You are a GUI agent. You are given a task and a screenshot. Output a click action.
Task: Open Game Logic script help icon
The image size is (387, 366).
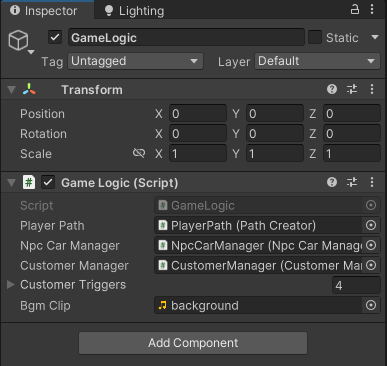pyautogui.click(x=332, y=182)
